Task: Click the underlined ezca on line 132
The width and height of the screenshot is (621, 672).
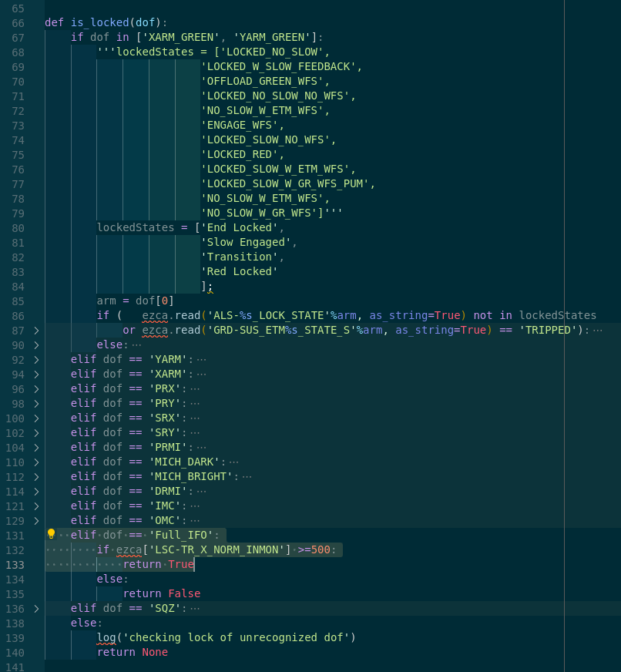Action: pyautogui.click(x=129, y=550)
